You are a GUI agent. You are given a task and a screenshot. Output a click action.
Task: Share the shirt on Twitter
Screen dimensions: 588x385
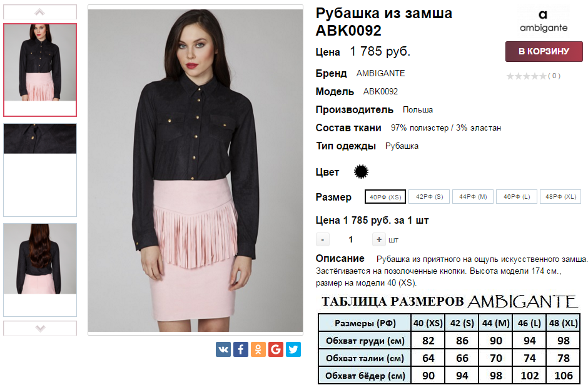tap(293, 349)
